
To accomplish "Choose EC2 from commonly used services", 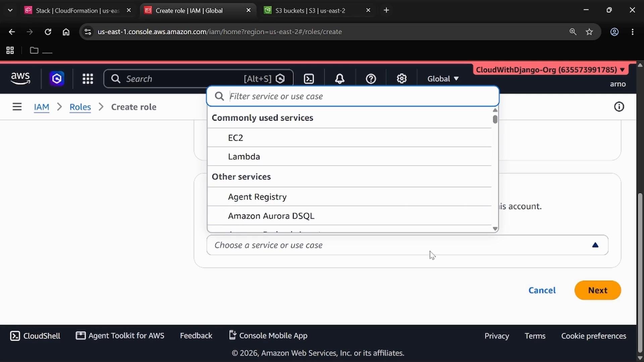I will tap(349, 138).
